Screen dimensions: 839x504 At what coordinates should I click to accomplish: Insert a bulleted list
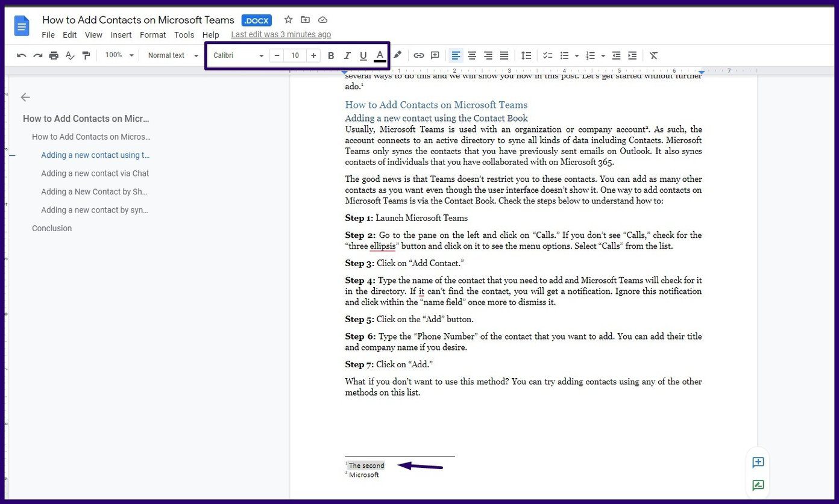(564, 55)
